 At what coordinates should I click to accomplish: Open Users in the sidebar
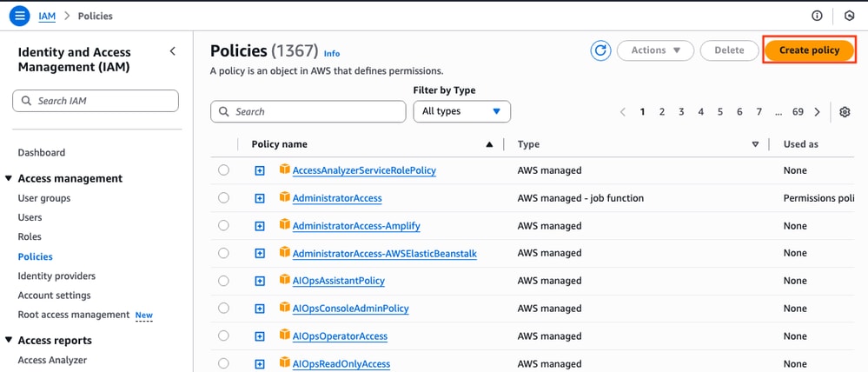pos(30,217)
